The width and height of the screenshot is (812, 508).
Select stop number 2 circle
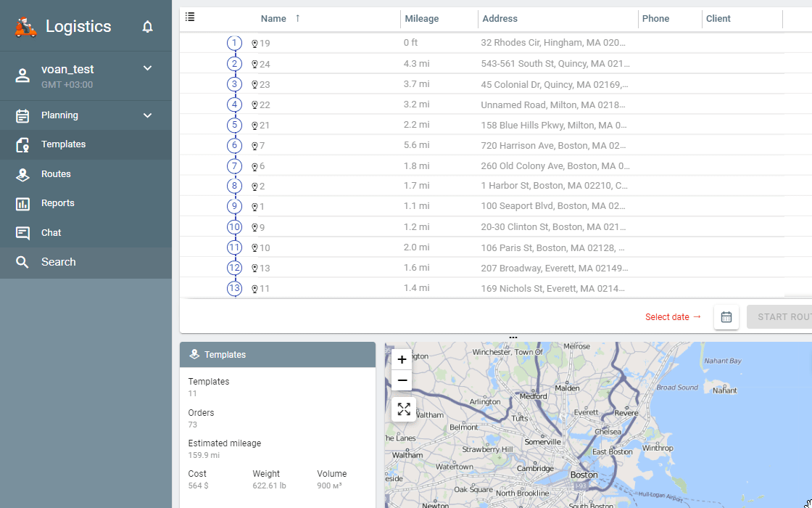coord(235,64)
